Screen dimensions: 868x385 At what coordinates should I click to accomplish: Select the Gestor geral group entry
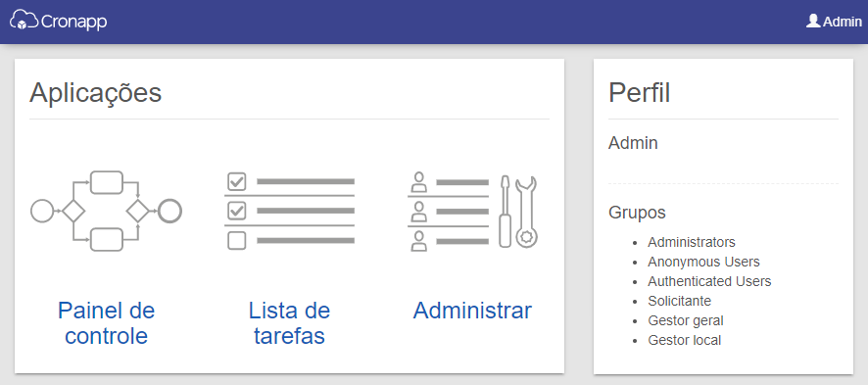(x=686, y=321)
